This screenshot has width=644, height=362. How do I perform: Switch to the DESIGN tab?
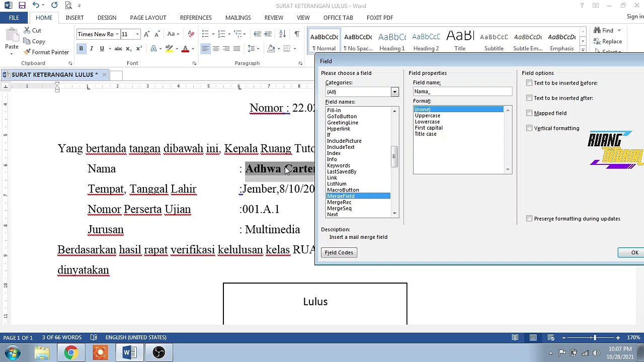point(107,18)
